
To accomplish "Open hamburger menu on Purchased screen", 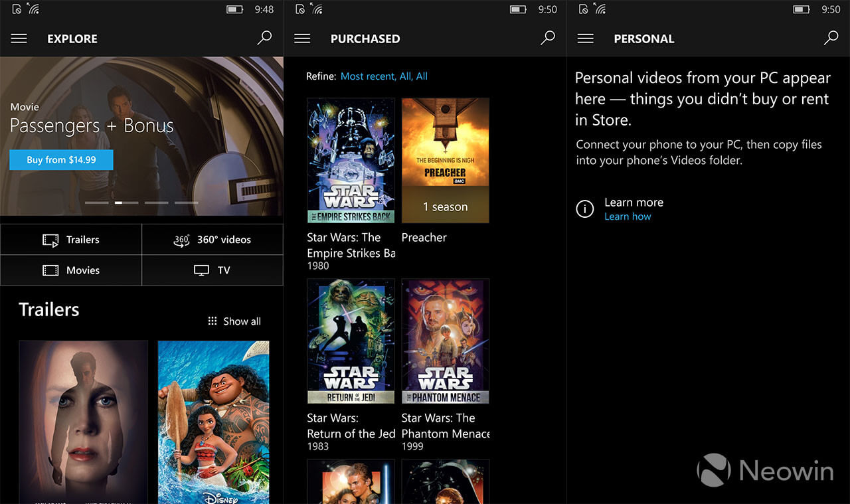I will tap(302, 39).
